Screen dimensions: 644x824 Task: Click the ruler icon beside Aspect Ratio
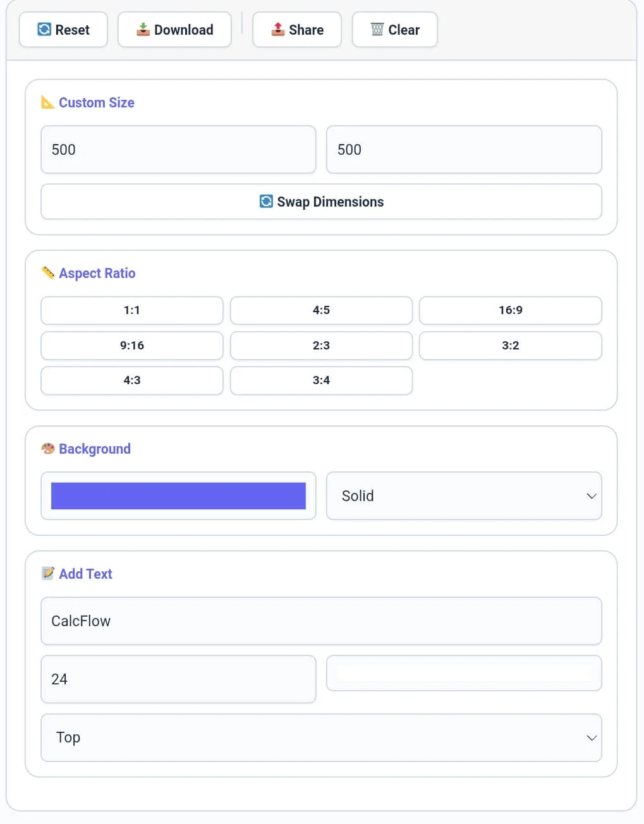tap(49, 272)
